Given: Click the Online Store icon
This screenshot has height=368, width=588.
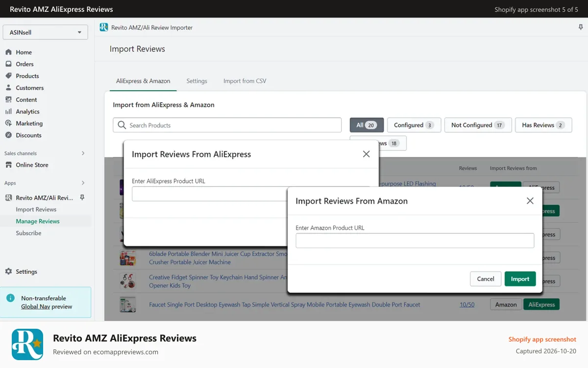Looking at the screenshot, I should (x=8, y=165).
